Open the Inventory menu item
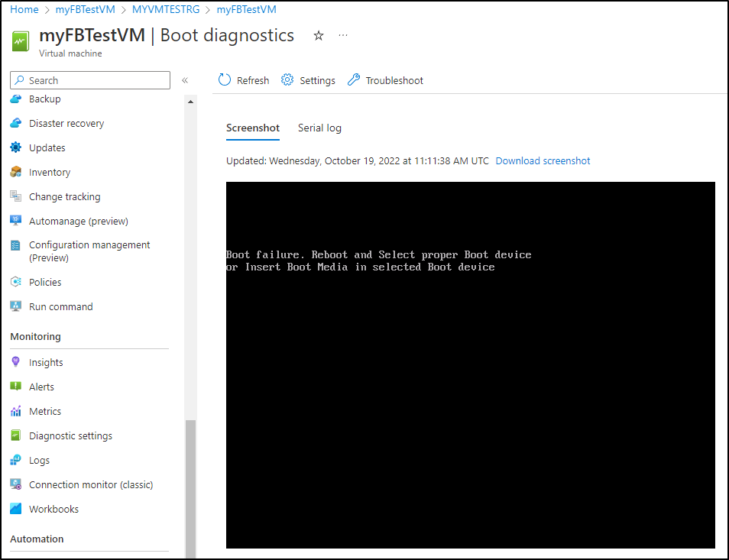Image resolution: width=729 pixels, height=560 pixels. (50, 173)
